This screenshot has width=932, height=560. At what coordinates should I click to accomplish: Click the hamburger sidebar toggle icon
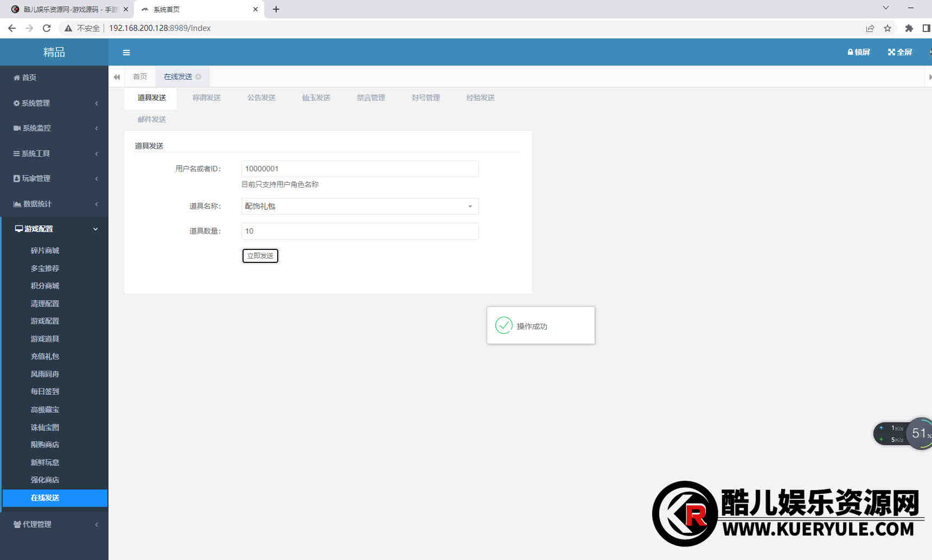tap(126, 53)
